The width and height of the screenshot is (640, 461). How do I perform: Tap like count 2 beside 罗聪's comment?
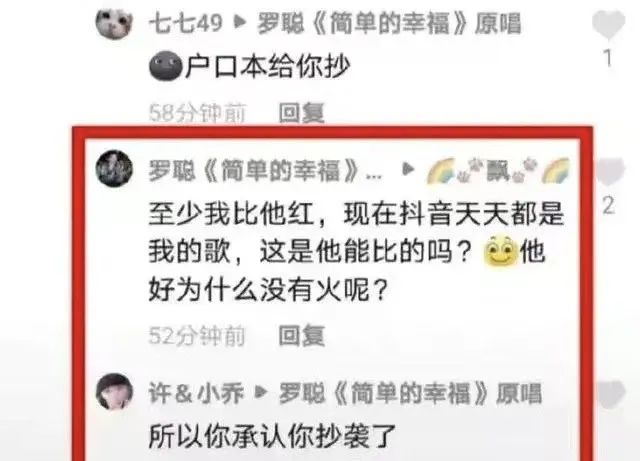[x=609, y=205]
